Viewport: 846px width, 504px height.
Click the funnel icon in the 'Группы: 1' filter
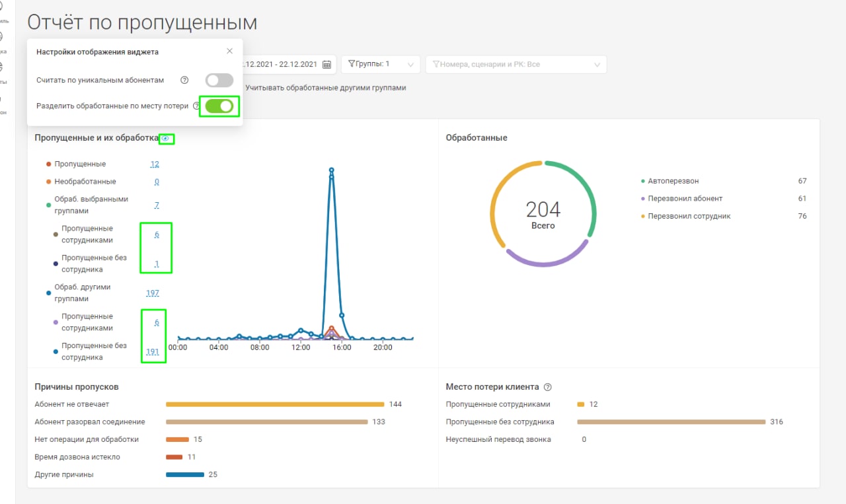point(352,64)
